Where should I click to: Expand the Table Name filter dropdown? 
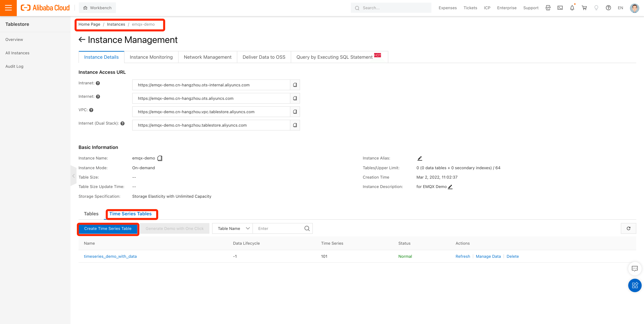pyautogui.click(x=232, y=228)
